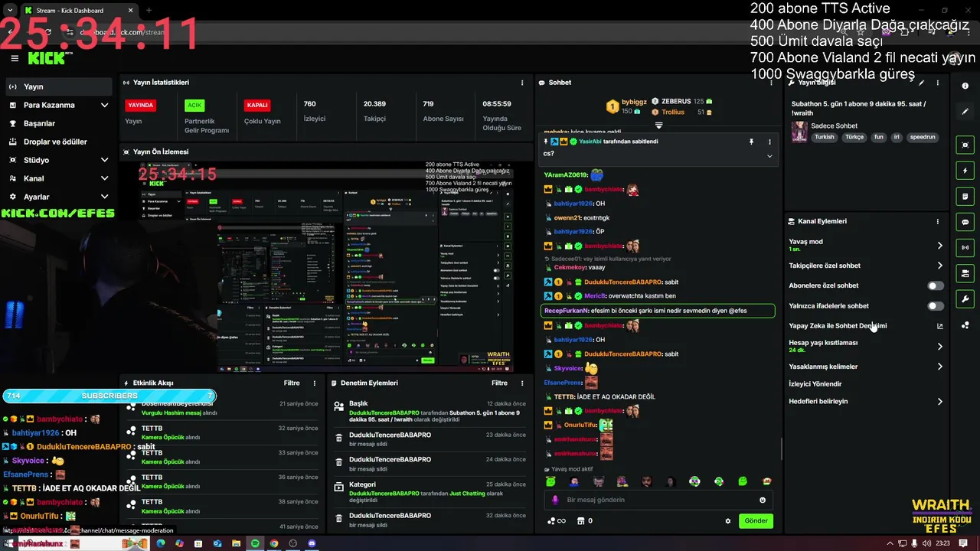Expand the Kanal sidebar section

tap(59, 178)
